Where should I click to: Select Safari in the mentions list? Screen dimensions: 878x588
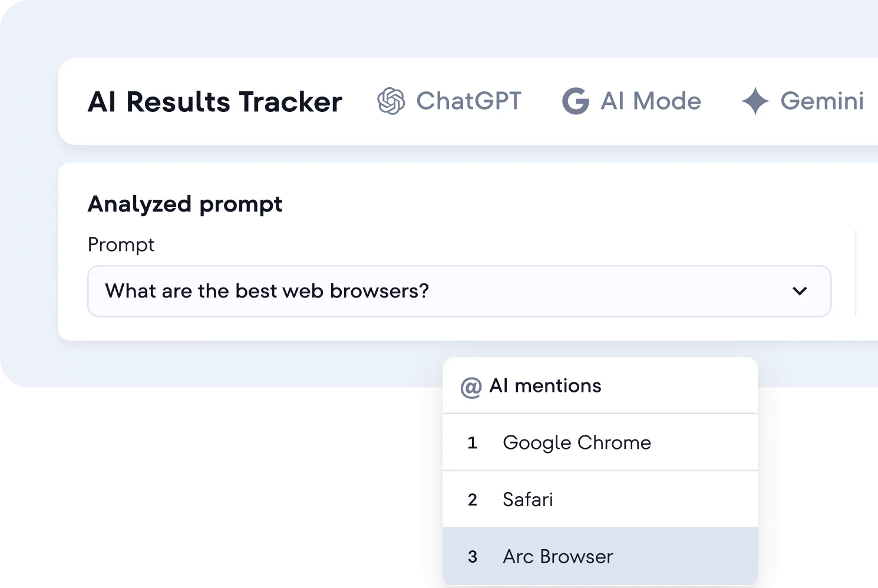click(527, 500)
